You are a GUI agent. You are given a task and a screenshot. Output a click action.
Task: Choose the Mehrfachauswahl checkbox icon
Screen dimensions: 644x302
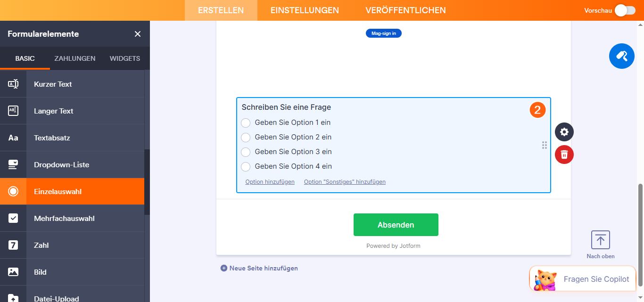(13, 218)
